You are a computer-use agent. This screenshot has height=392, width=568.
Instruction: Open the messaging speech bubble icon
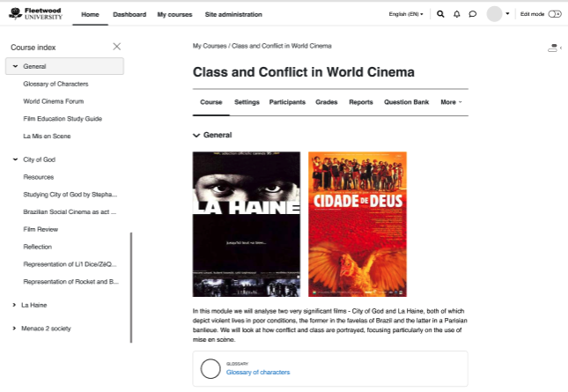472,14
